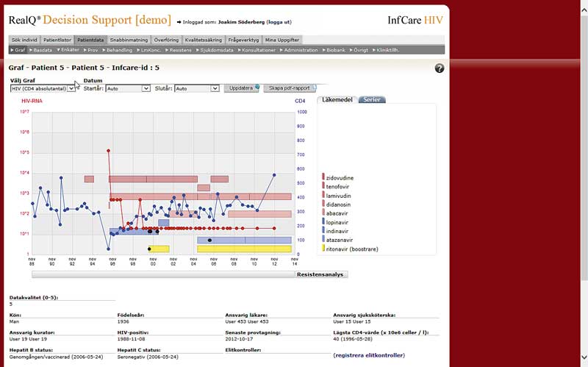Click the yellow ritonavir legend swatch
This screenshot has height=367, width=588.
(x=323, y=249)
